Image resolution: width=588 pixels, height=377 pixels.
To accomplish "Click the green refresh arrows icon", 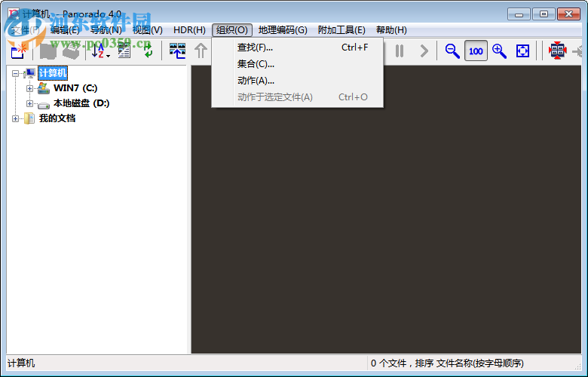I will 148,51.
